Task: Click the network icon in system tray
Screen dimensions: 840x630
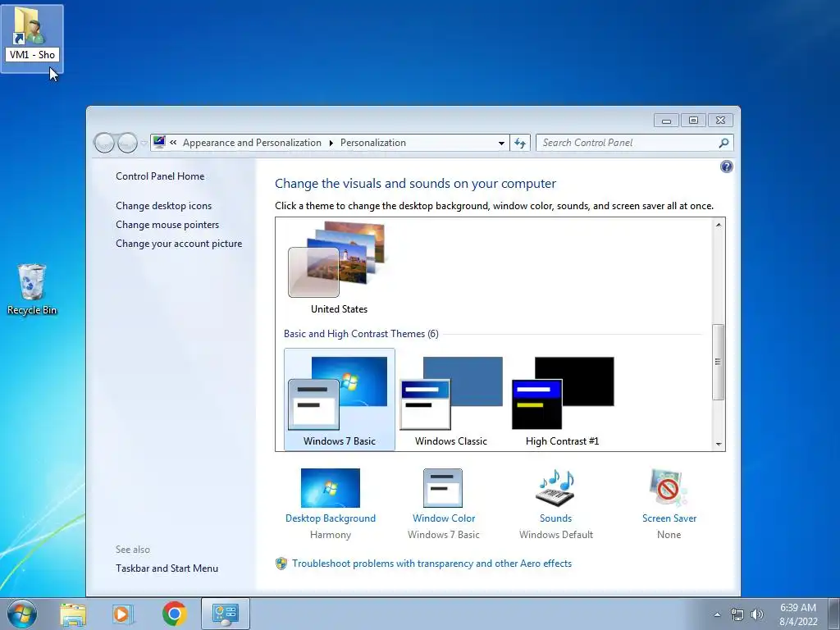Action: coord(737,615)
